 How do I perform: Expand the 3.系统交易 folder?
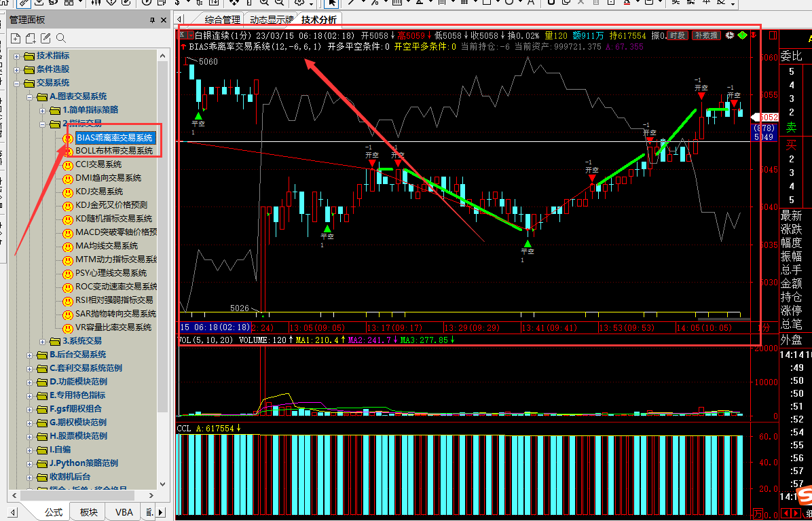click(x=43, y=341)
